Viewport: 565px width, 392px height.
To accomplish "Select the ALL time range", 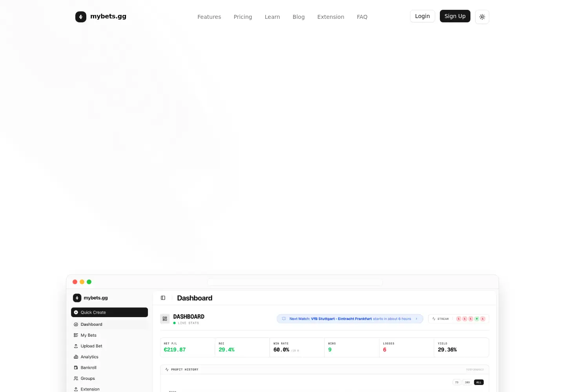I will click(479, 382).
